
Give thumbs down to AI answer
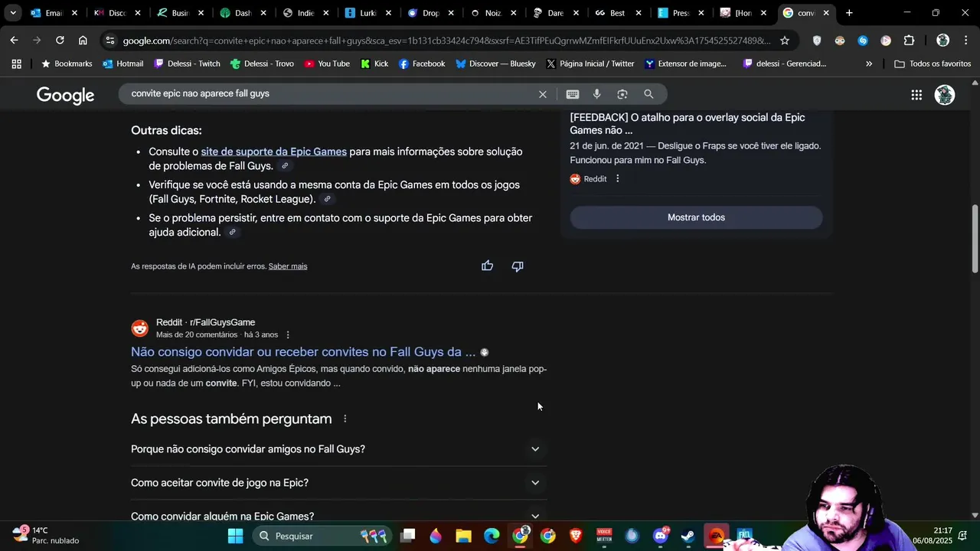click(518, 266)
